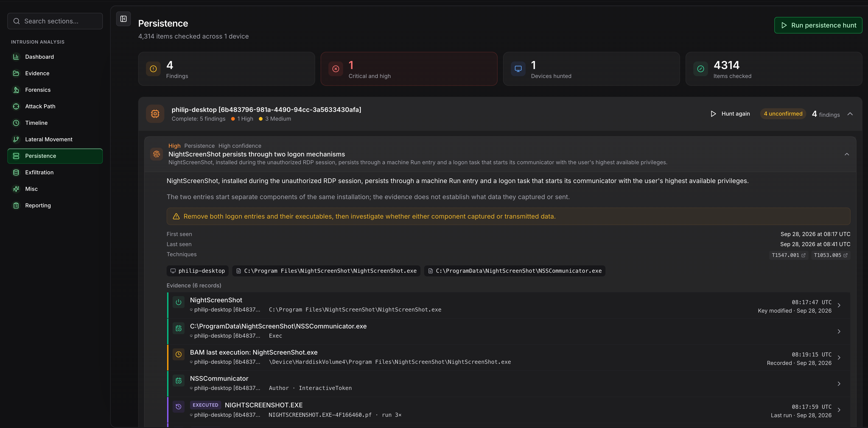
Task: Click the Dashboard chart icon
Action: coord(16,57)
